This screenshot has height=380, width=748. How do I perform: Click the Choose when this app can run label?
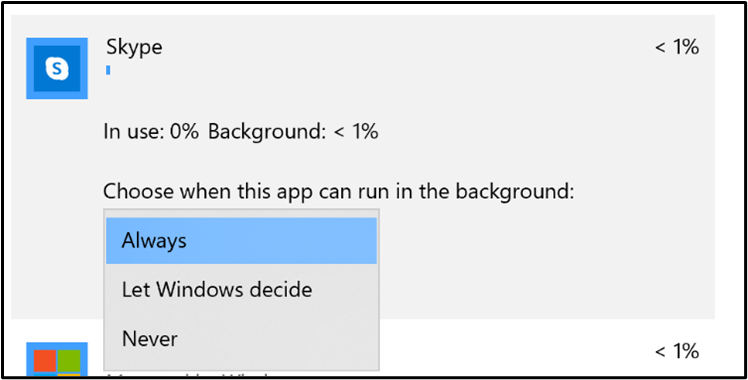338,192
